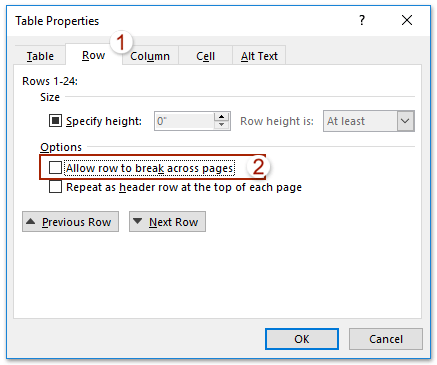Select the At least combo box

pyautogui.click(x=369, y=121)
